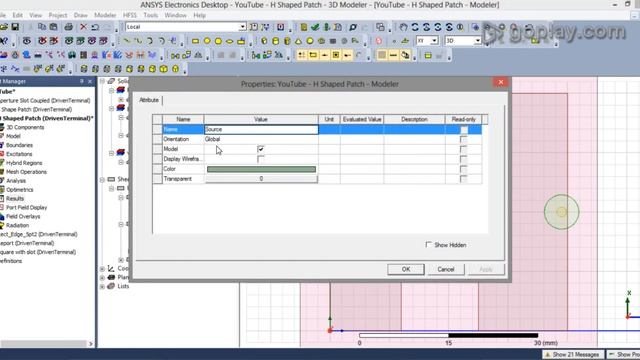Screen dimensions: 640x360
Task: Toggle the Model checkbox in Properties
Action: 261,149
